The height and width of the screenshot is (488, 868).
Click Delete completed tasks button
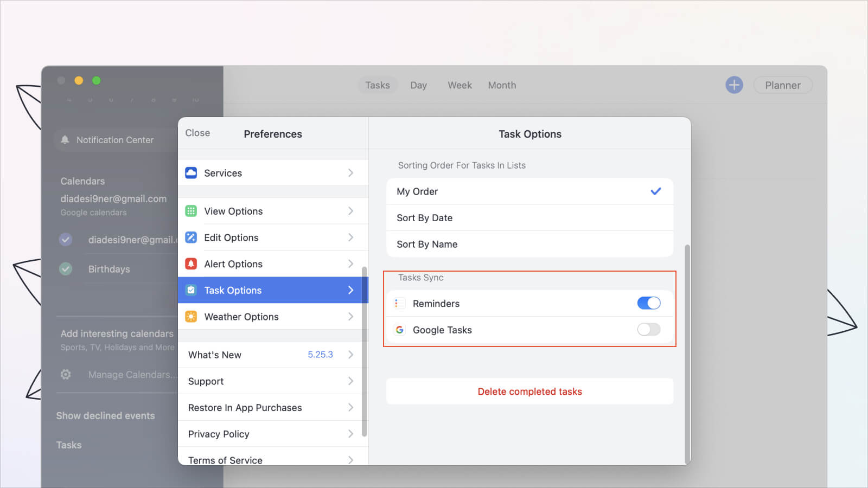click(529, 391)
